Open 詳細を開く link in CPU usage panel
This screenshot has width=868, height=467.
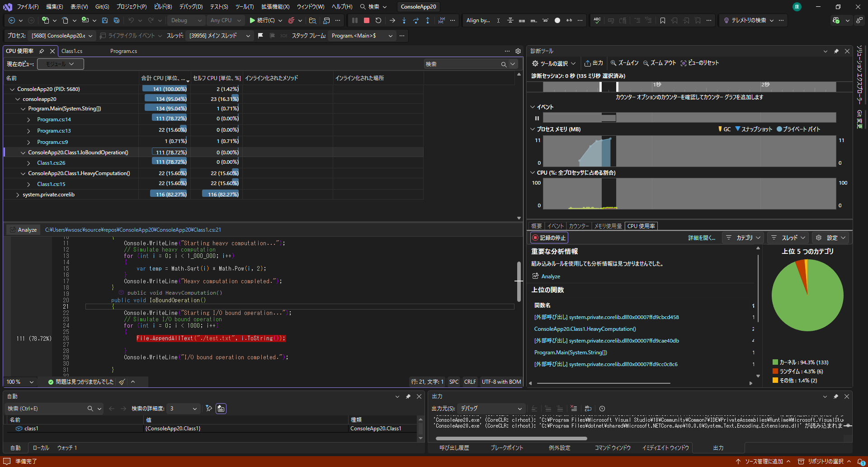(x=702, y=238)
